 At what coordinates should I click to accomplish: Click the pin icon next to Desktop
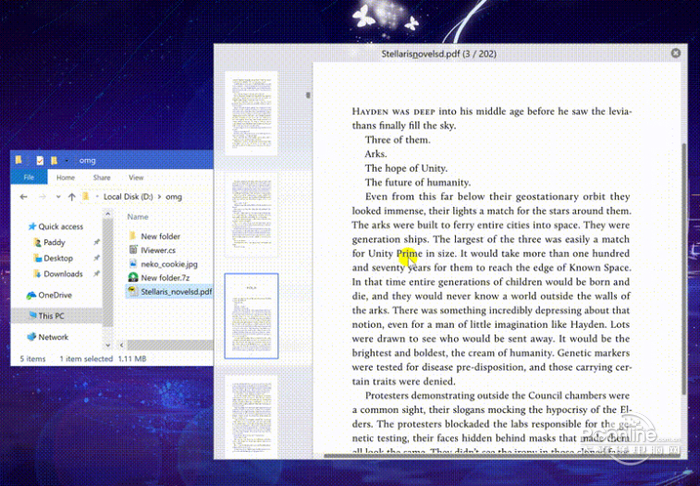click(x=96, y=258)
